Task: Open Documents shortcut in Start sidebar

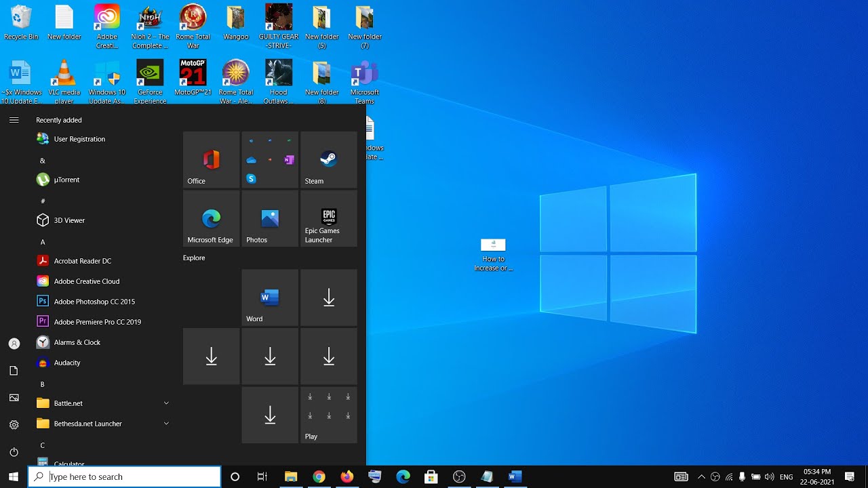Action: click(14, 371)
